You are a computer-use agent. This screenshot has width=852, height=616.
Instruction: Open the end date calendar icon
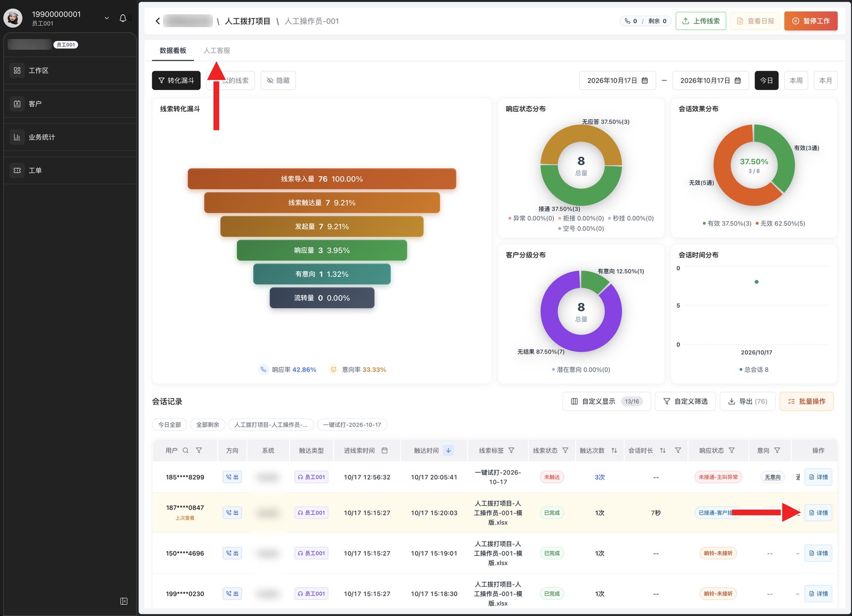pyautogui.click(x=738, y=80)
